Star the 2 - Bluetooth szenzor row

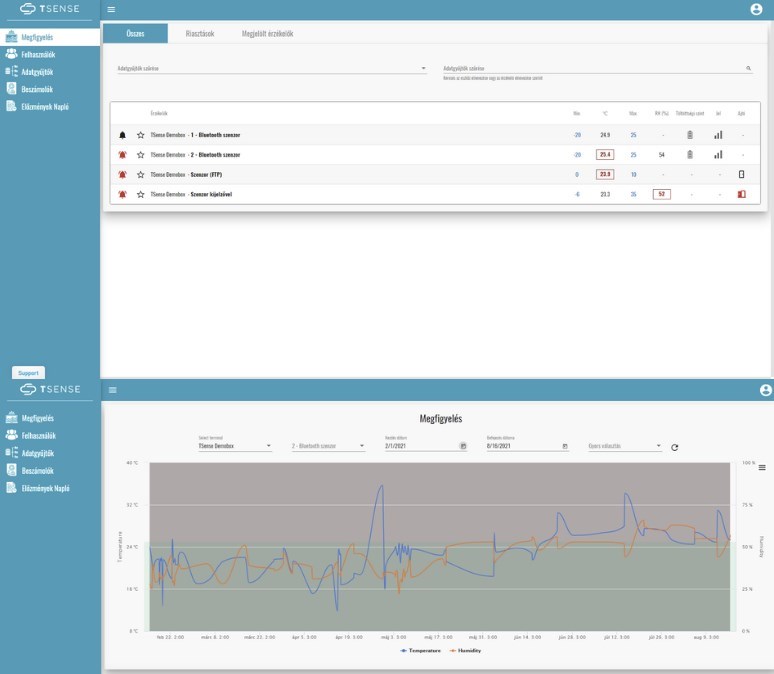click(x=141, y=155)
